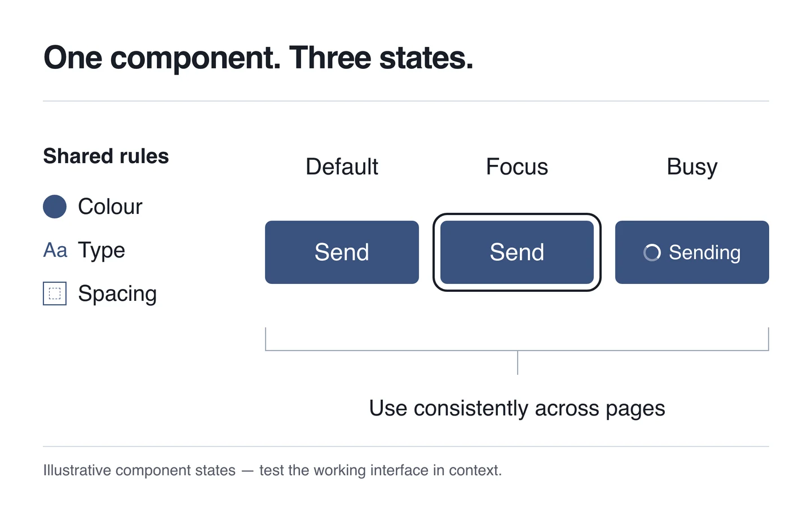Click the focused Send button
This screenshot has height=508, width=812.
pos(517,252)
